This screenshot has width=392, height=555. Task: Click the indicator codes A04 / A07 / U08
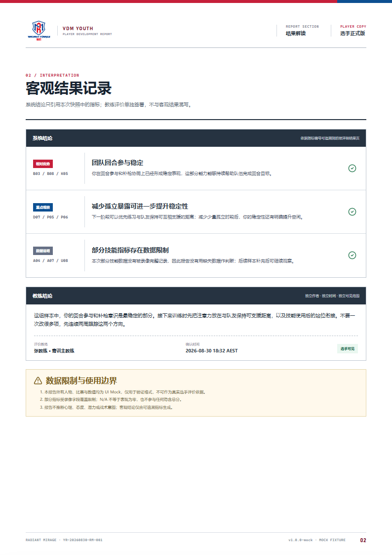pyautogui.click(x=50, y=261)
